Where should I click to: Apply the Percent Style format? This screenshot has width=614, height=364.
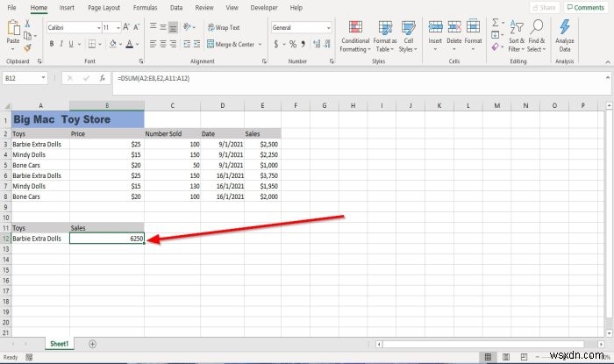point(292,44)
